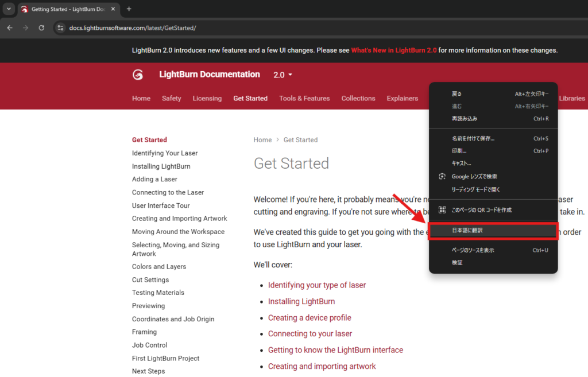Viewport: 588px width, 377px height.
Task: Switch to the Licensing navigation tab
Action: [207, 99]
